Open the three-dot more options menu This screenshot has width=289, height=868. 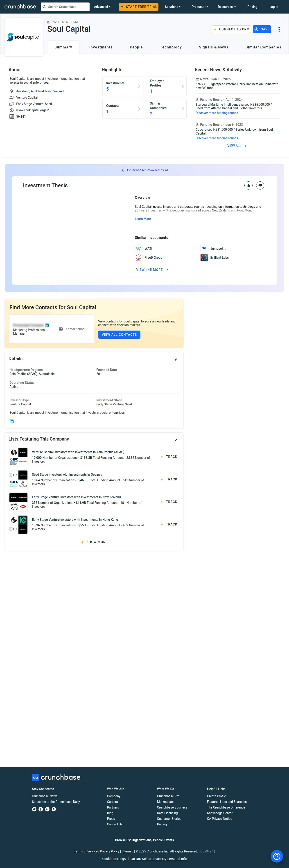coord(279,29)
